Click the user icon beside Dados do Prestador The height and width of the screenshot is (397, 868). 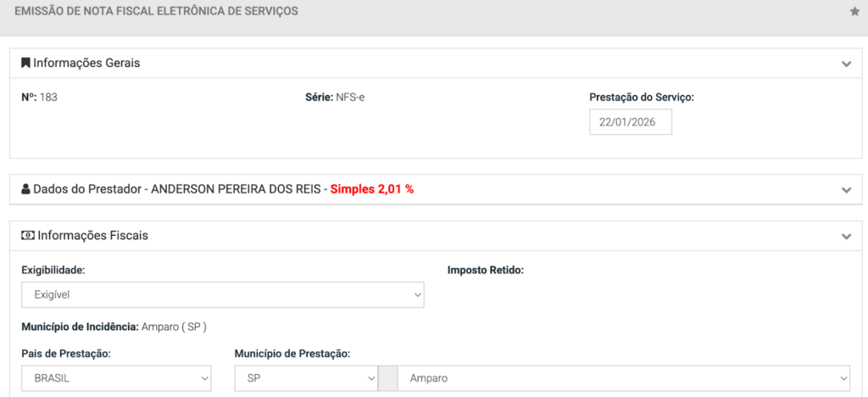coord(25,189)
